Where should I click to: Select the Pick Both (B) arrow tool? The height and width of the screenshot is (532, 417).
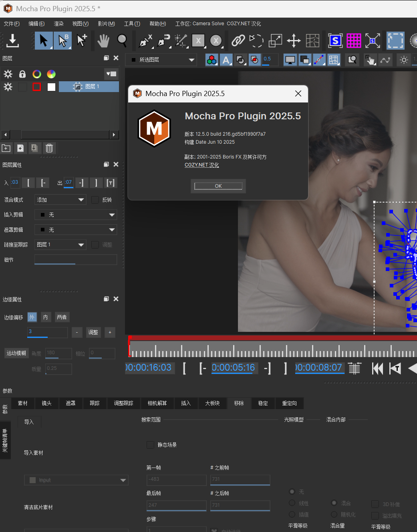[62, 40]
